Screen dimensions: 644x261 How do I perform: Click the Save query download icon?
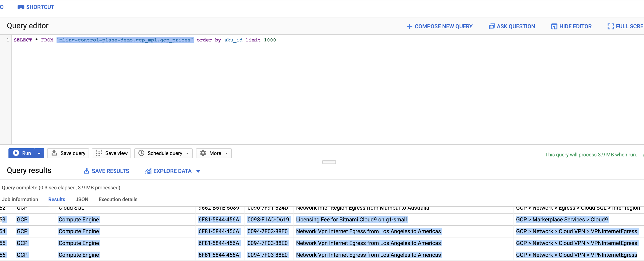pos(54,153)
